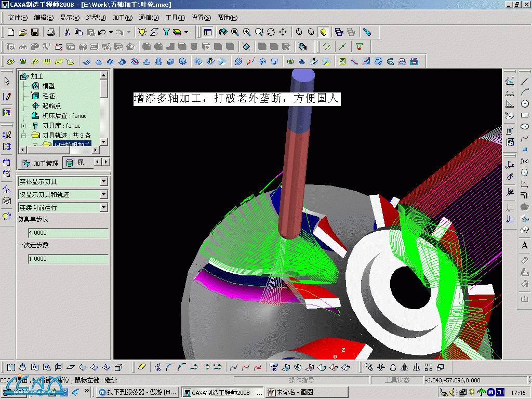Viewport: 532px width, 399px height.
Task: Click the CAXA制造工程师2008 taskbar button
Action: 222,392
